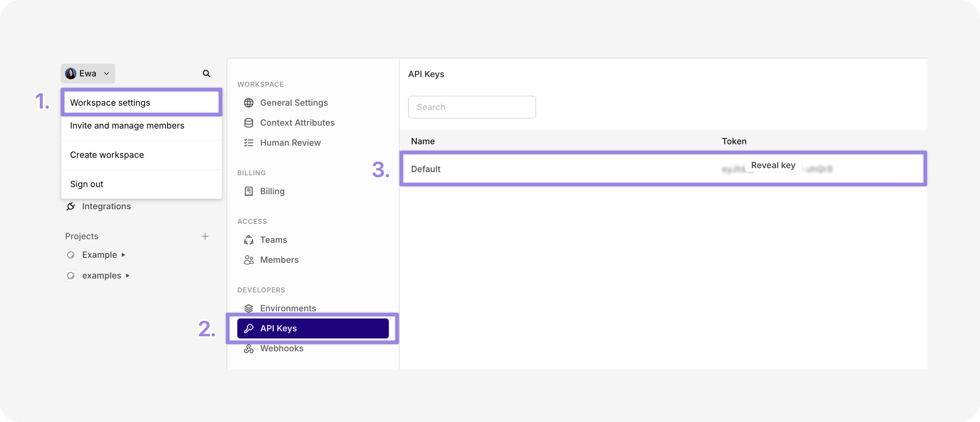Go to the Environments section
The image size is (980, 422).
point(288,308)
